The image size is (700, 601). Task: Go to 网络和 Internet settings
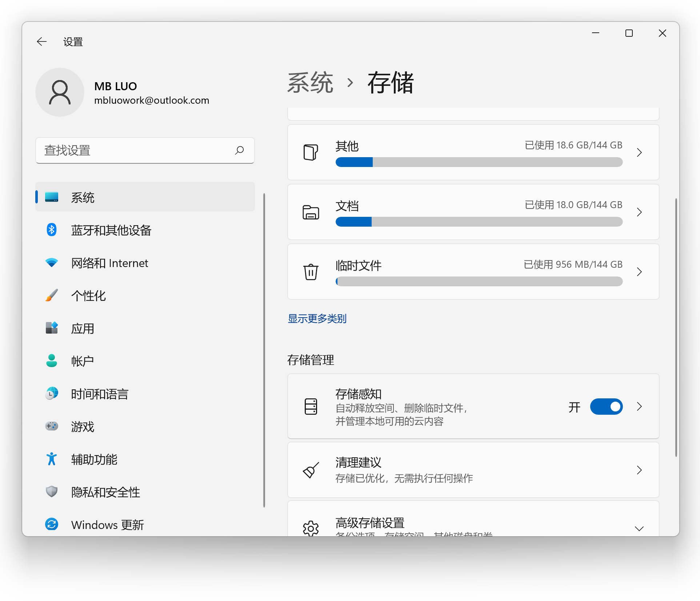[x=145, y=262]
